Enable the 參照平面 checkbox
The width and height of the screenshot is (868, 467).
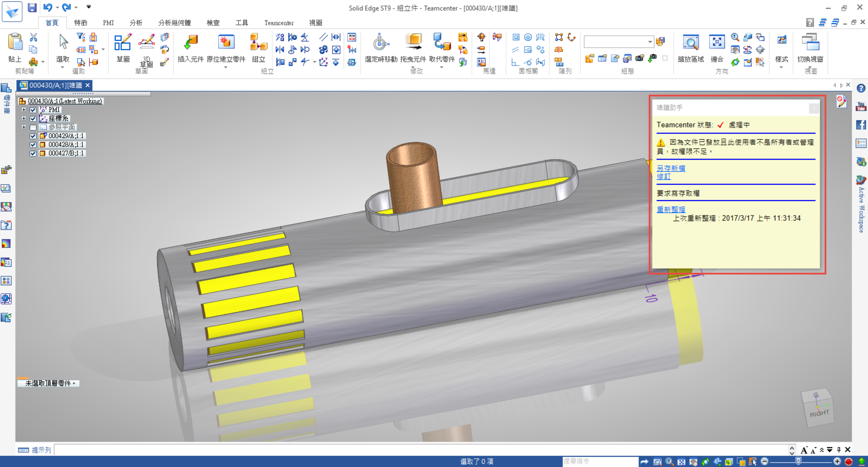(x=33, y=128)
